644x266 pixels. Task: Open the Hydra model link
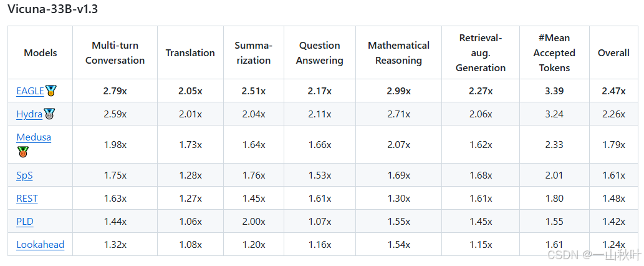(29, 114)
